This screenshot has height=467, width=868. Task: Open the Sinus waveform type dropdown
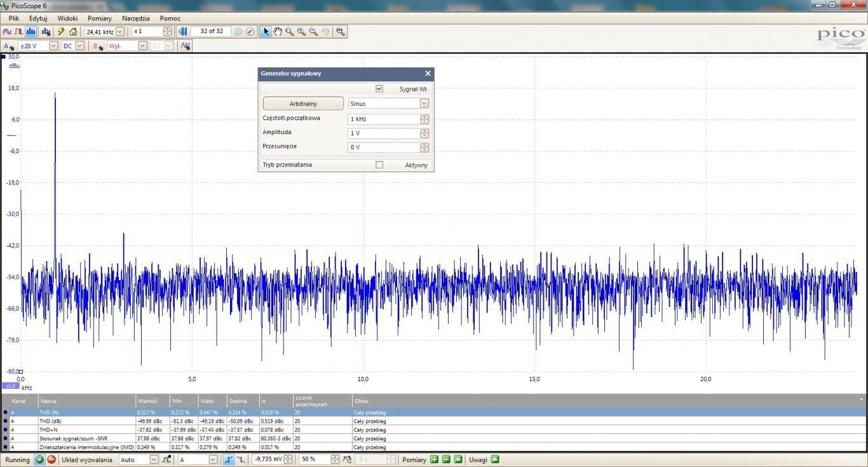pyautogui.click(x=424, y=103)
